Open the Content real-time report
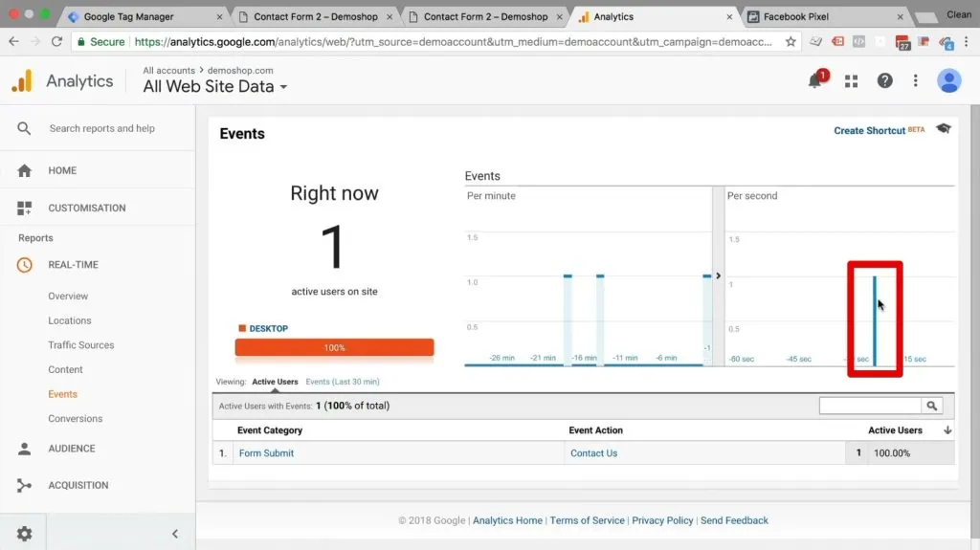980x550 pixels. click(x=65, y=370)
